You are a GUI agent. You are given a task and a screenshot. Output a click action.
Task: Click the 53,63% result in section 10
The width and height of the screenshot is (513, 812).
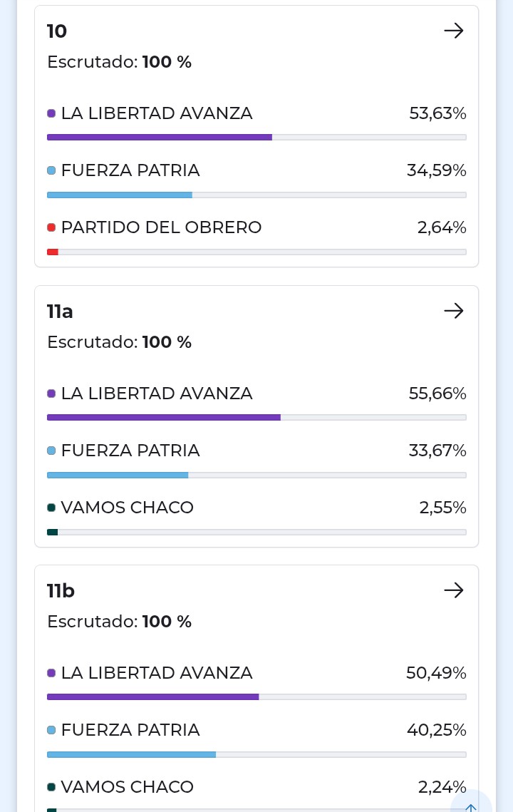click(437, 113)
